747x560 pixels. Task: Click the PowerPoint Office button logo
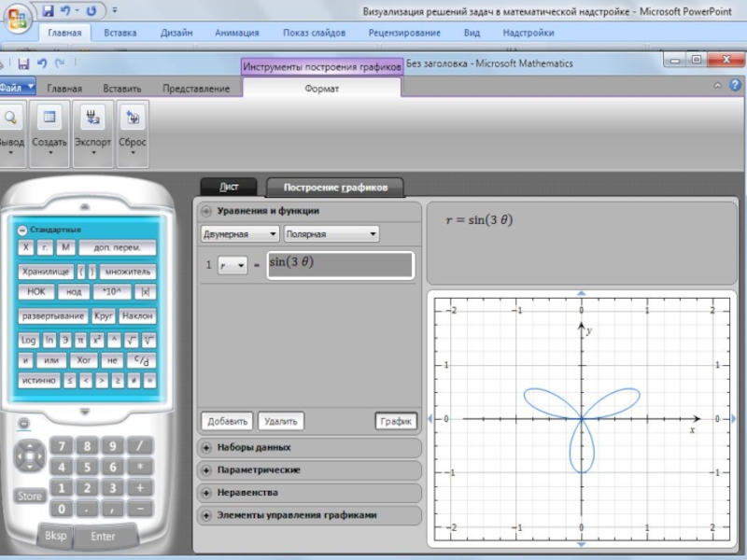coord(18,19)
